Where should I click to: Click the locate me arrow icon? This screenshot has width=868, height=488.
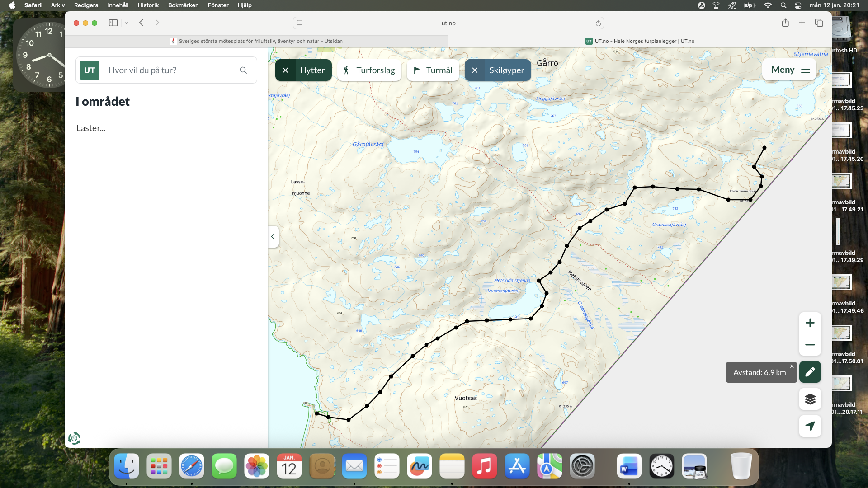pos(810,426)
